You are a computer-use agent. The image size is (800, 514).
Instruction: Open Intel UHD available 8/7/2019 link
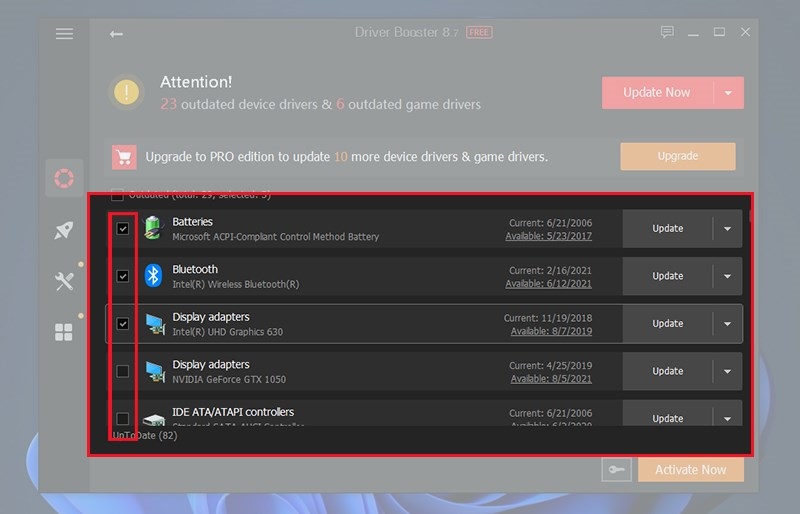[552, 331]
